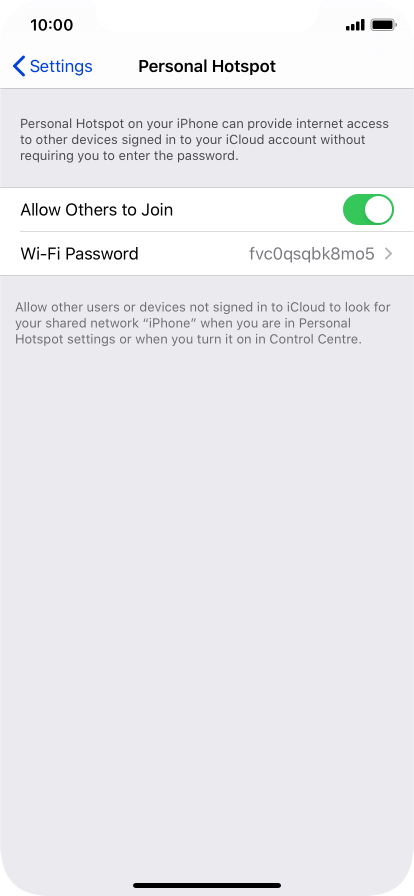Image resolution: width=414 pixels, height=896 pixels.
Task: Tap the cellular signal bars icon
Action: [355, 25]
